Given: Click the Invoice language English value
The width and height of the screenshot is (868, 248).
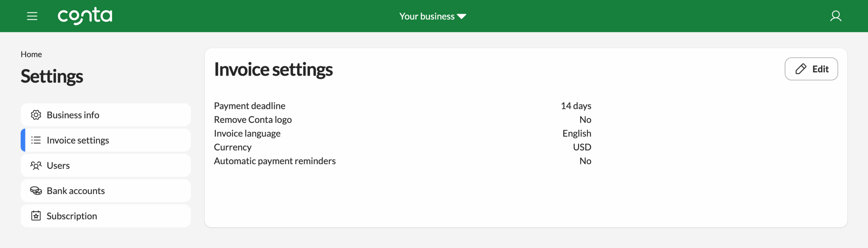Looking at the screenshot, I should (576, 133).
